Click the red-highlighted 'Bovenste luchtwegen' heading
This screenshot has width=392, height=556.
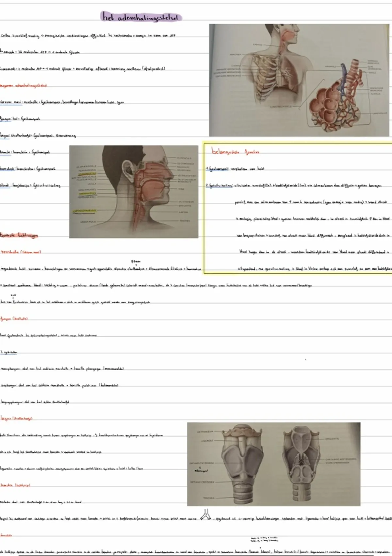[x=19, y=235]
